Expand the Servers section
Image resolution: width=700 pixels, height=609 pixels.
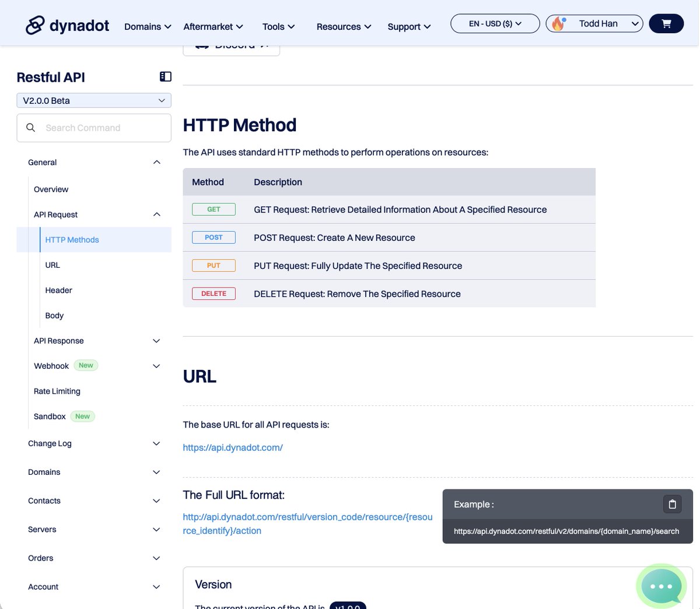[156, 529]
